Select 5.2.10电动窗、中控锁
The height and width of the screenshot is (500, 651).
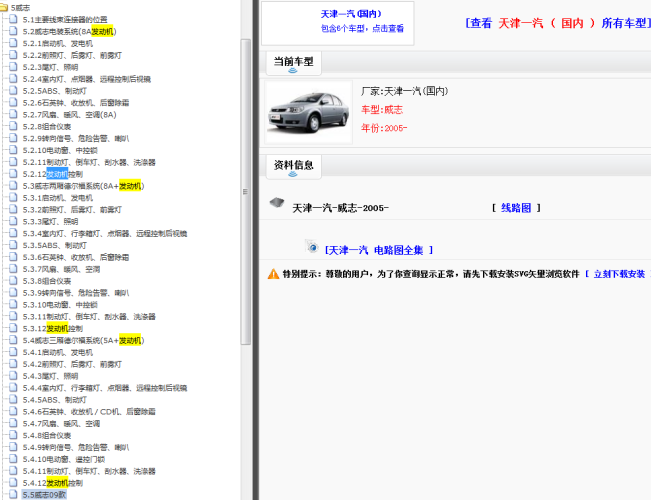pos(60,150)
